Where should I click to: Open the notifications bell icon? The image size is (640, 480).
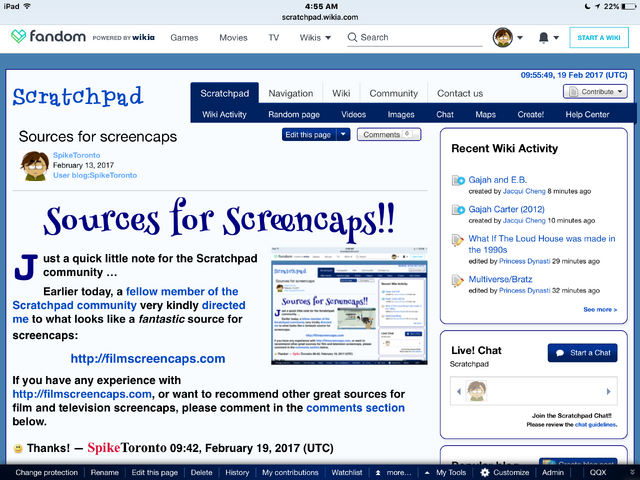point(543,38)
